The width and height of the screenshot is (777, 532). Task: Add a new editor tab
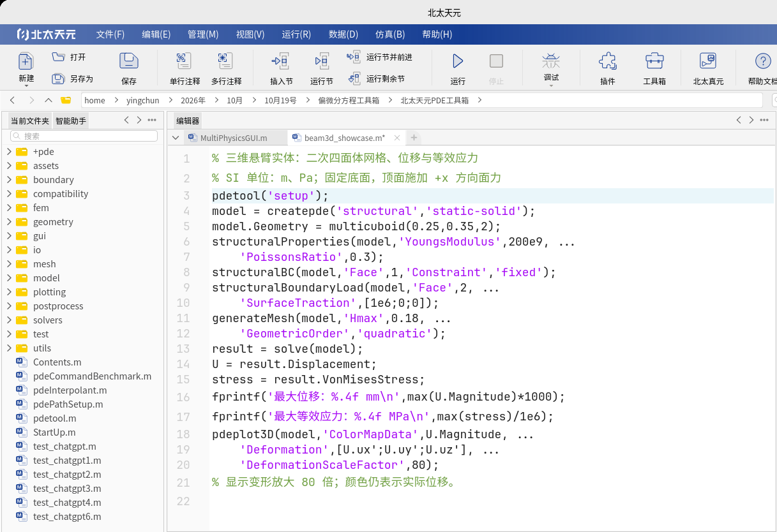point(414,138)
